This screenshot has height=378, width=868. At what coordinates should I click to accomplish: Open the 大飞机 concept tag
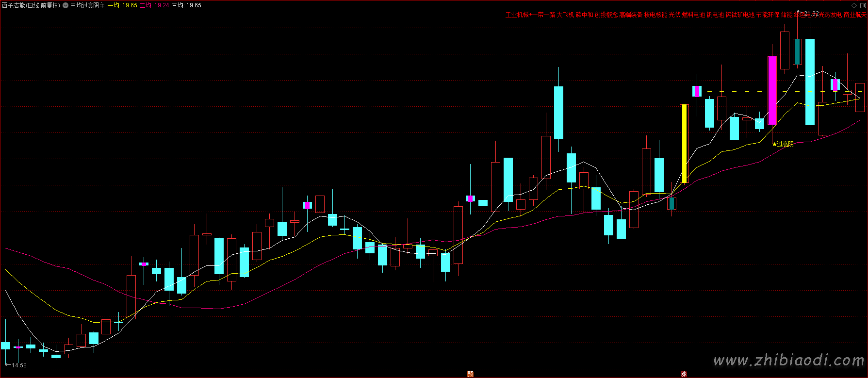point(565,15)
